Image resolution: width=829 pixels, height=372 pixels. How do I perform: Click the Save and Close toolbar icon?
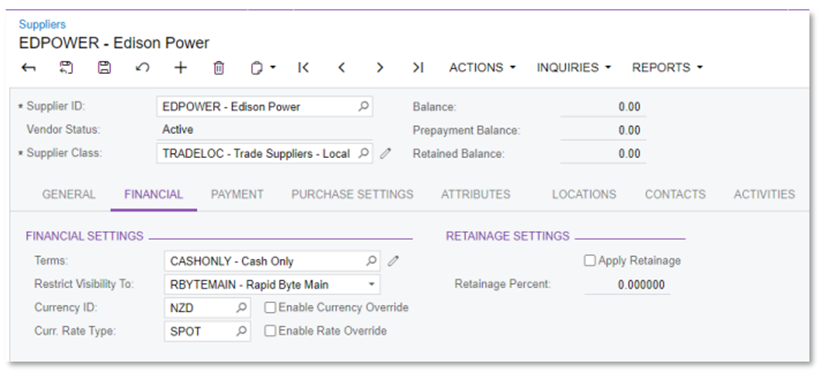pyautogui.click(x=66, y=68)
